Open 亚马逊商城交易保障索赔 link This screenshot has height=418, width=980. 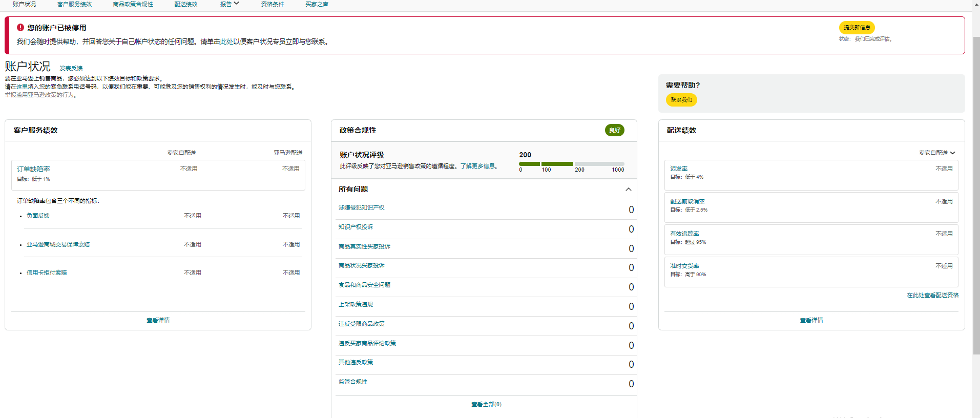click(58, 244)
